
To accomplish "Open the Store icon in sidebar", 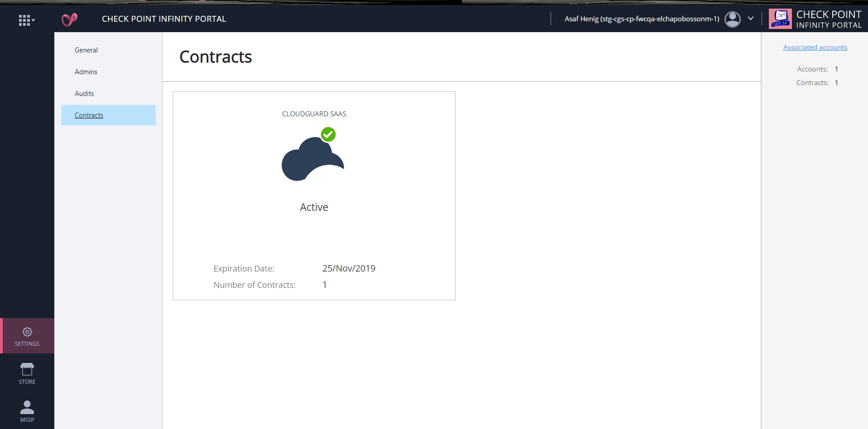I will tap(27, 374).
